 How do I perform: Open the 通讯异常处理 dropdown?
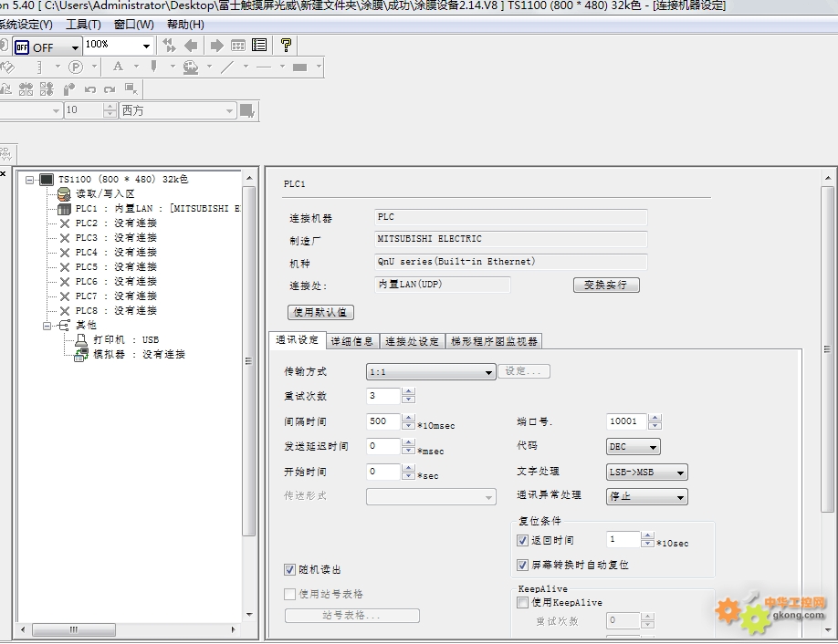[646, 496]
